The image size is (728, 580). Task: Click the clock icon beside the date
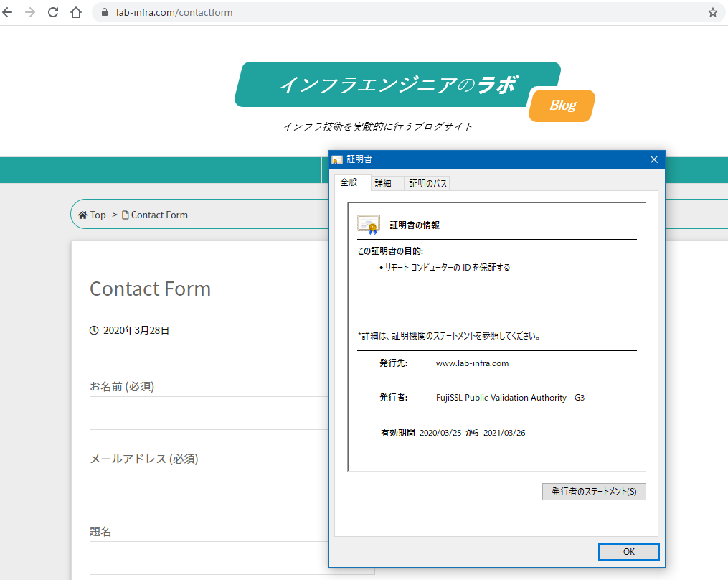tap(94, 330)
